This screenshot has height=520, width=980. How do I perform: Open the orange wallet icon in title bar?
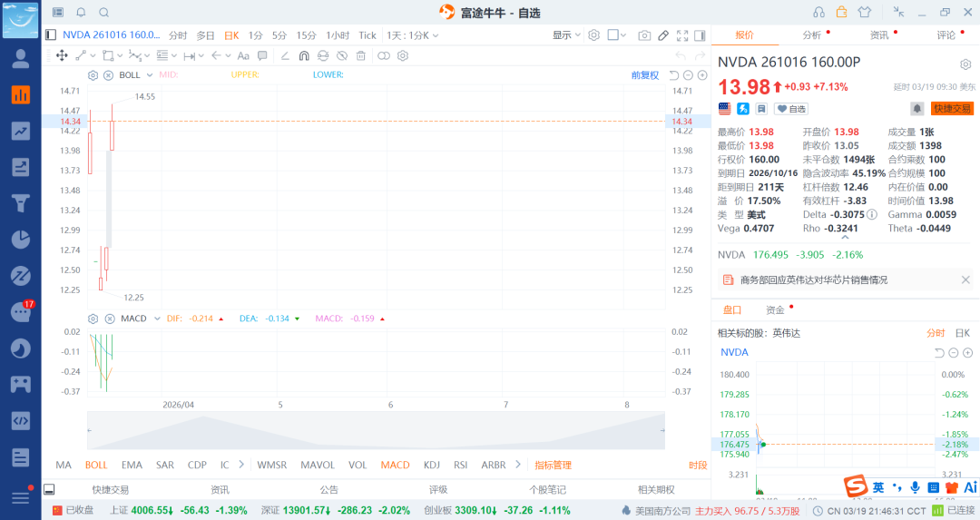841,11
